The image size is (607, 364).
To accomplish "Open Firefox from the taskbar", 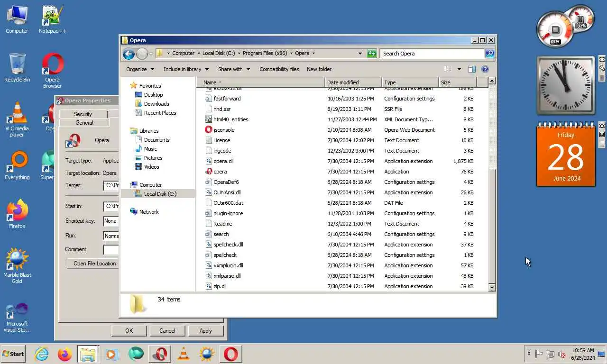I will [x=64, y=354].
